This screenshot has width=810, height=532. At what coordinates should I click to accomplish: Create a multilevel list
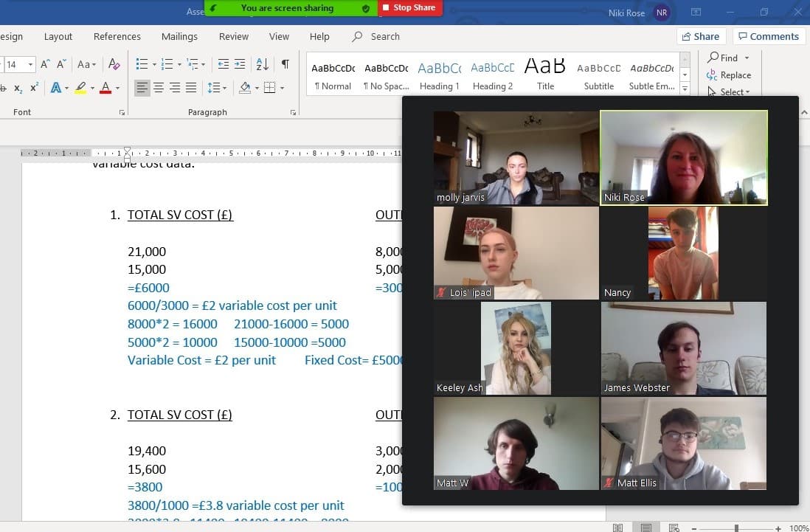click(x=193, y=64)
